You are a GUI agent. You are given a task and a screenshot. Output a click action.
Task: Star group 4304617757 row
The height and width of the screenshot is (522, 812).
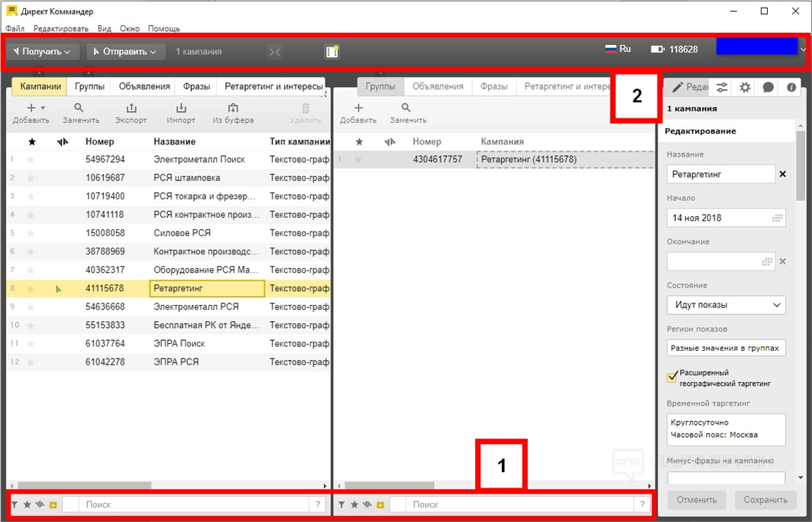pyautogui.click(x=357, y=160)
